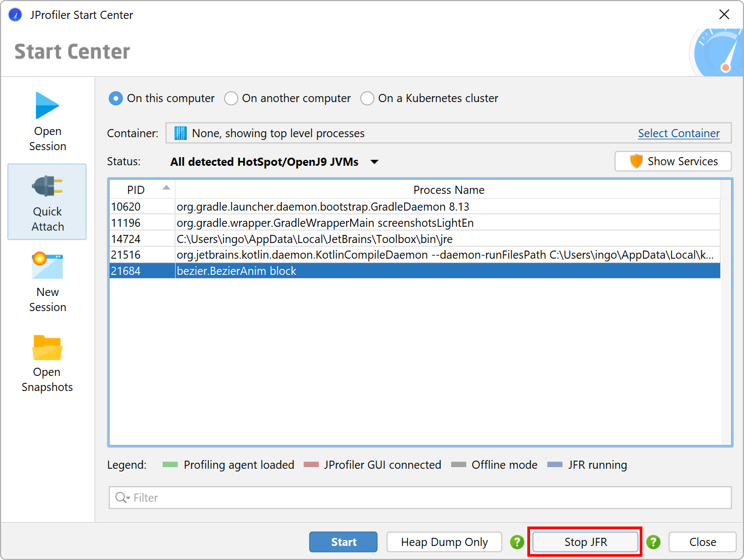Click the JProfiler app icon in title bar
The width and height of the screenshot is (744, 560).
[15, 15]
